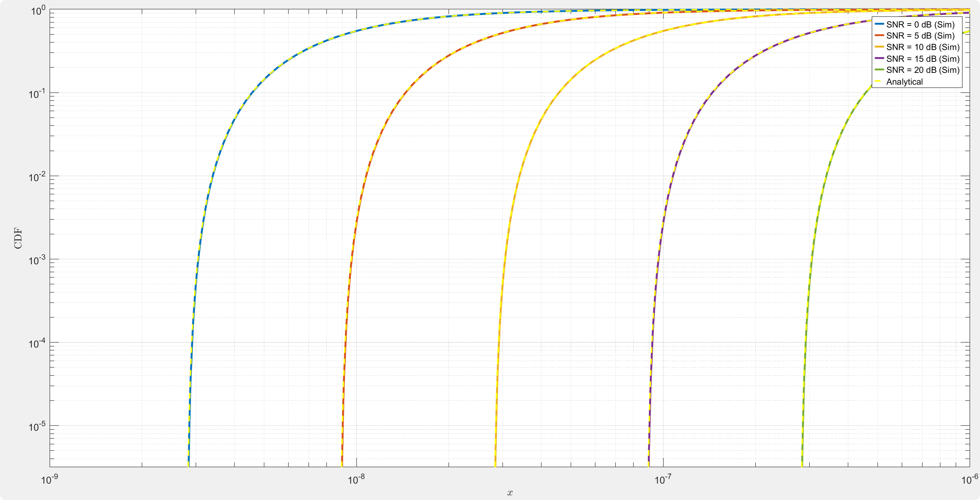The image size is (980, 500).
Task: Click the 10^-3 y-axis tick label
Action: [x=37, y=261]
